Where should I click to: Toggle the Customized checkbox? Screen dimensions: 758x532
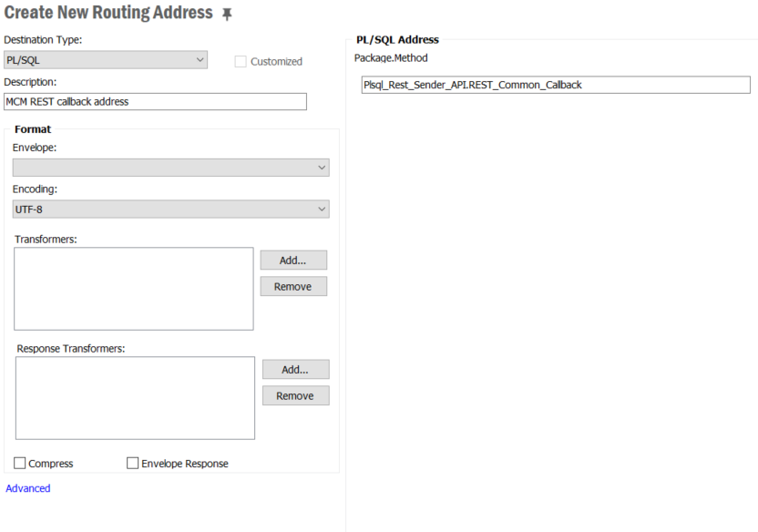tap(241, 61)
